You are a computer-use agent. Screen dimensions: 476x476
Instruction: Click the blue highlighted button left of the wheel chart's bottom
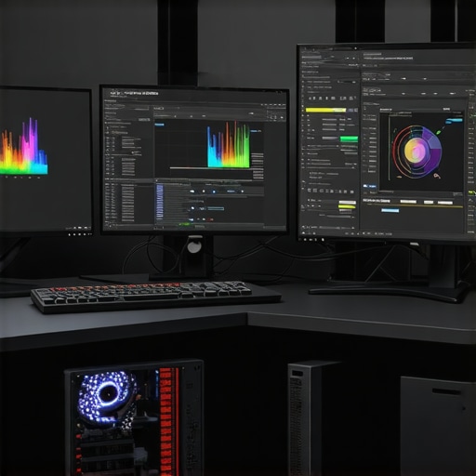(369, 186)
